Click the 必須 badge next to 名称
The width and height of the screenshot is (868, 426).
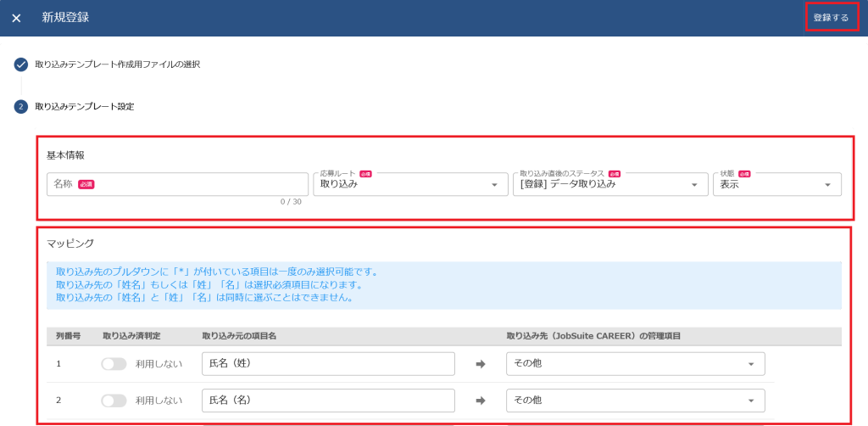(86, 184)
